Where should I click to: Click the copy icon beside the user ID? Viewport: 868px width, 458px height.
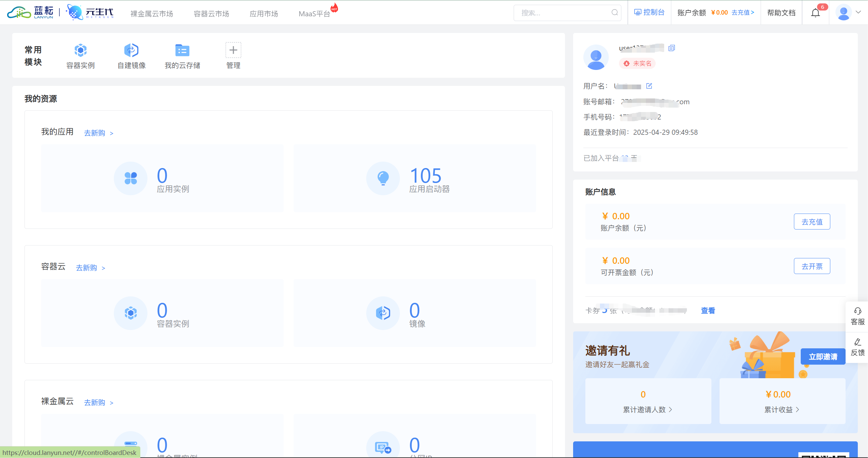click(671, 48)
